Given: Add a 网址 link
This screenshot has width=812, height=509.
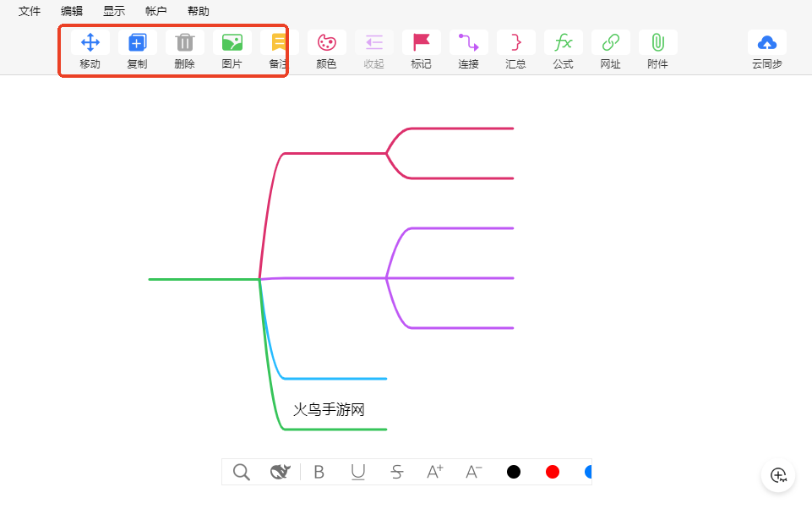Looking at the screenshot, I should [611, 42].
